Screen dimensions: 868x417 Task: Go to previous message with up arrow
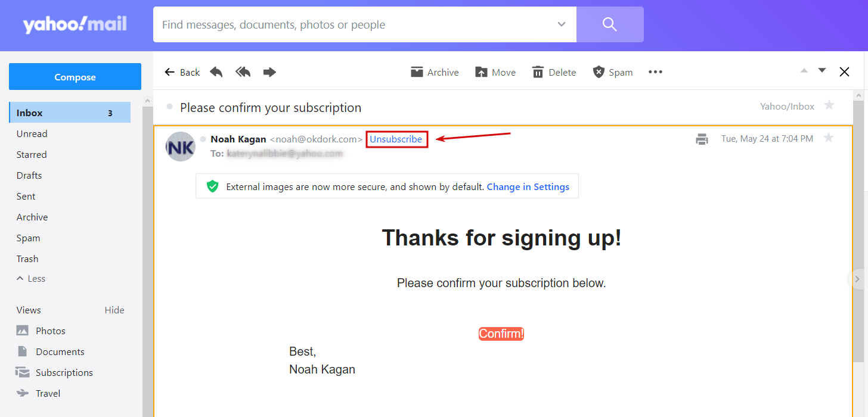(x=804, y=70)
